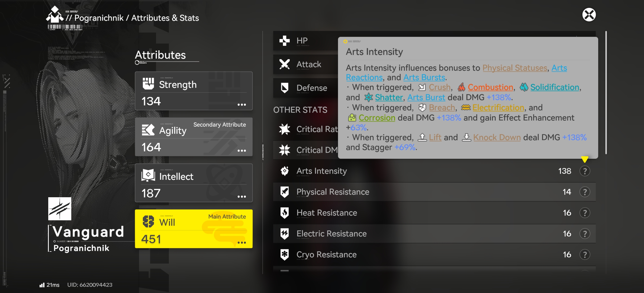Click the Vanguard class emblem icon
644x293 pixels.
click(60, 209)
